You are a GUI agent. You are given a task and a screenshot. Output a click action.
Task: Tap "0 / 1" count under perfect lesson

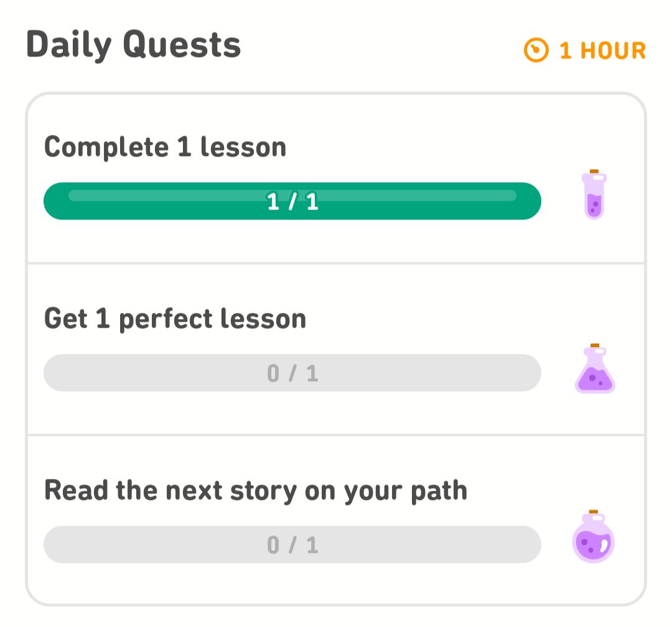[x=292, y=373]
